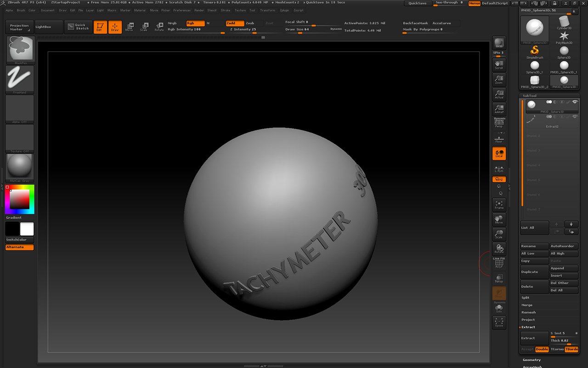Click the Duplicate subtool button
Screen dimensions: 588x368
534,272
